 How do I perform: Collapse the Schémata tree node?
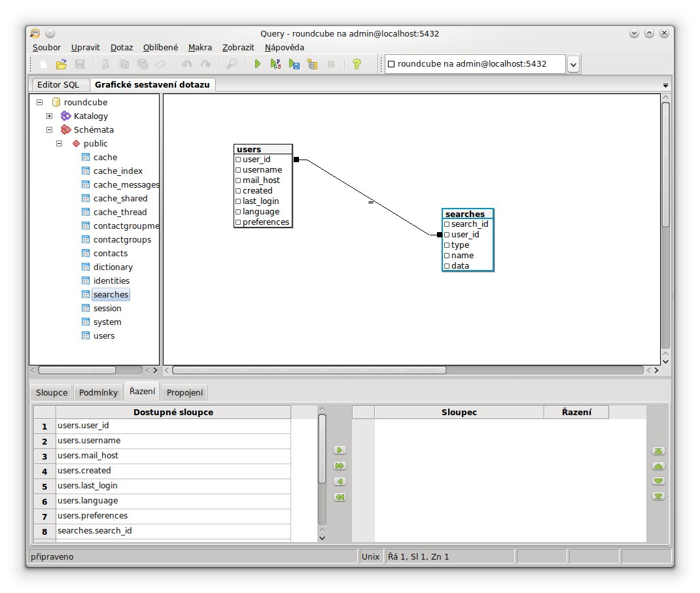click(x=50, y=130)
